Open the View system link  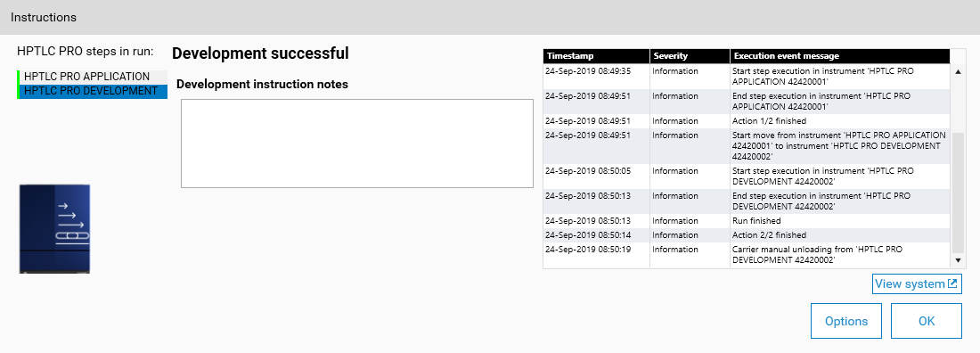click(916, 283)
